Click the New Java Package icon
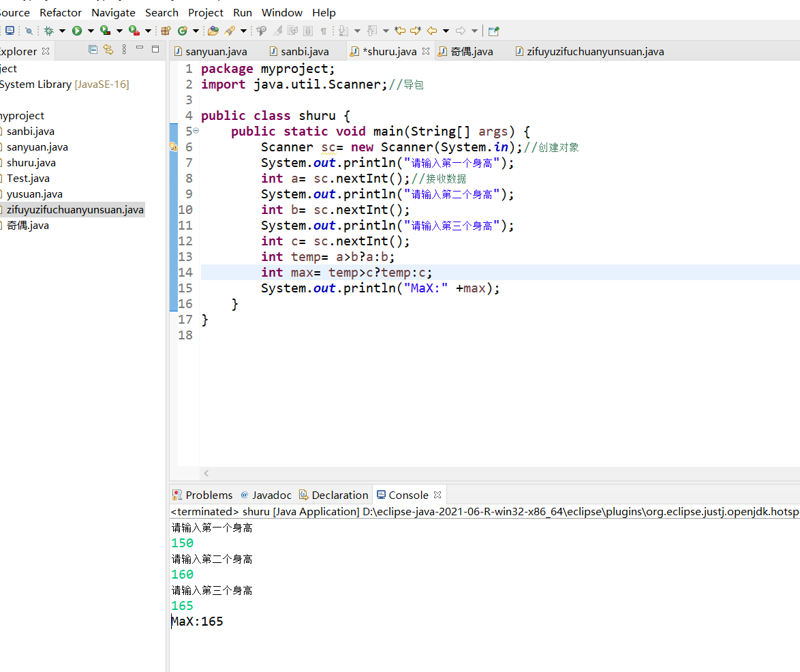800x672 pixels. (166, 31)
